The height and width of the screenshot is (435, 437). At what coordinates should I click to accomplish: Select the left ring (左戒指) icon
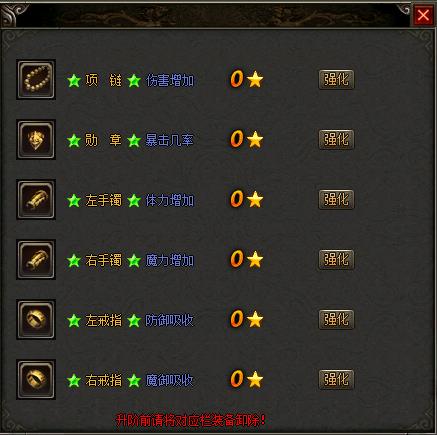pyautogui.click(x=36, y=320)
